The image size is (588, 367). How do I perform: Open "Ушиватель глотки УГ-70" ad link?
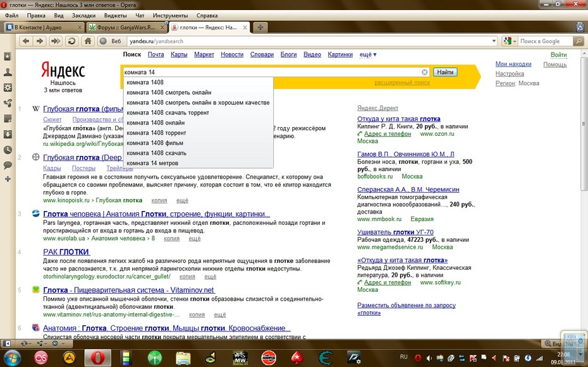point(395,232)
